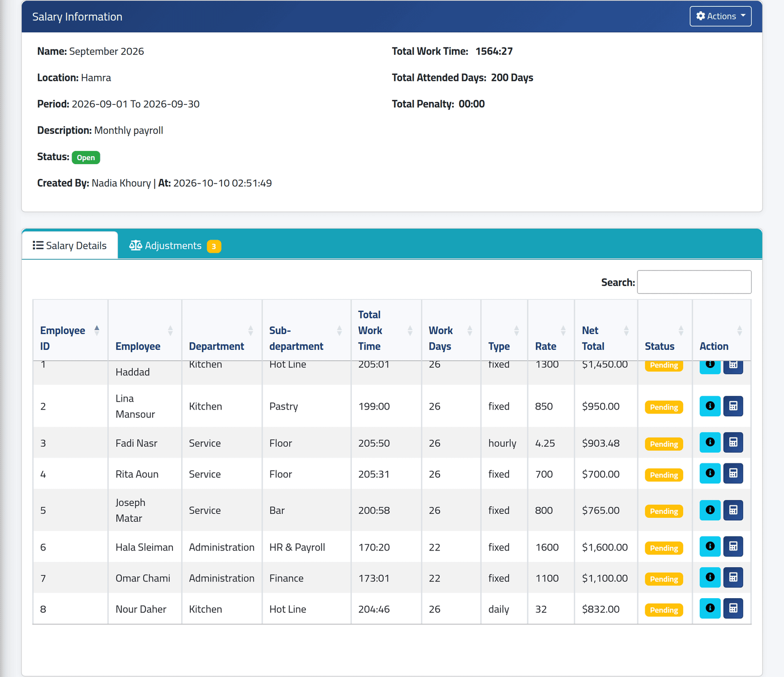Viewport: 784px width, 677px height.
Task: Click the Pastry sub-department cell
Action: pos(306,406)
